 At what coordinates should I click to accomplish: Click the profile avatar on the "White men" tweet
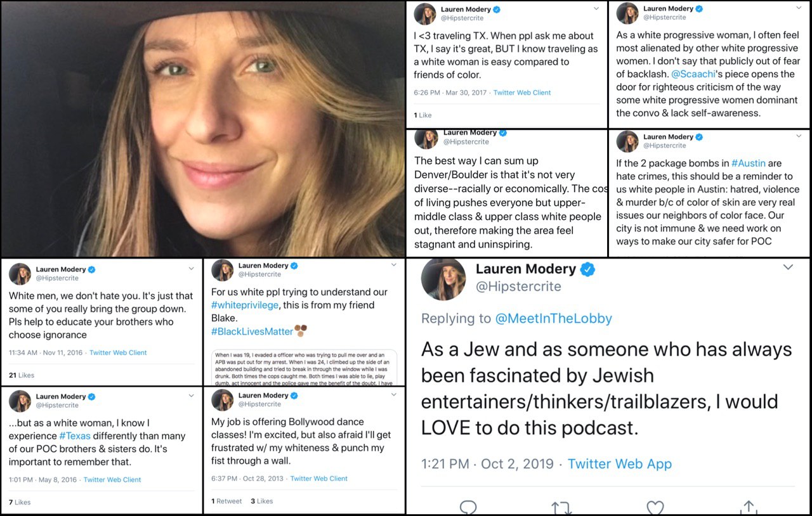pyautogui.click(x=20, y=274)
